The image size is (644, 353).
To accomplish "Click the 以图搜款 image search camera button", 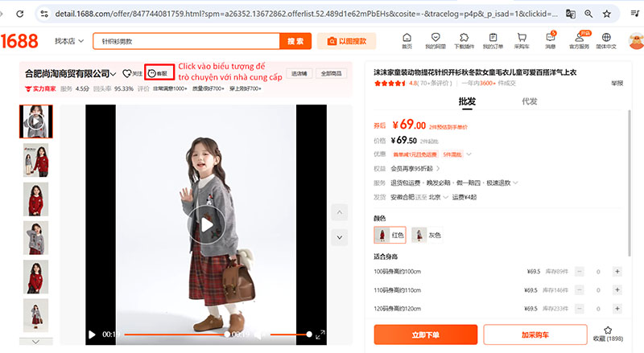I will coord(346,40).
